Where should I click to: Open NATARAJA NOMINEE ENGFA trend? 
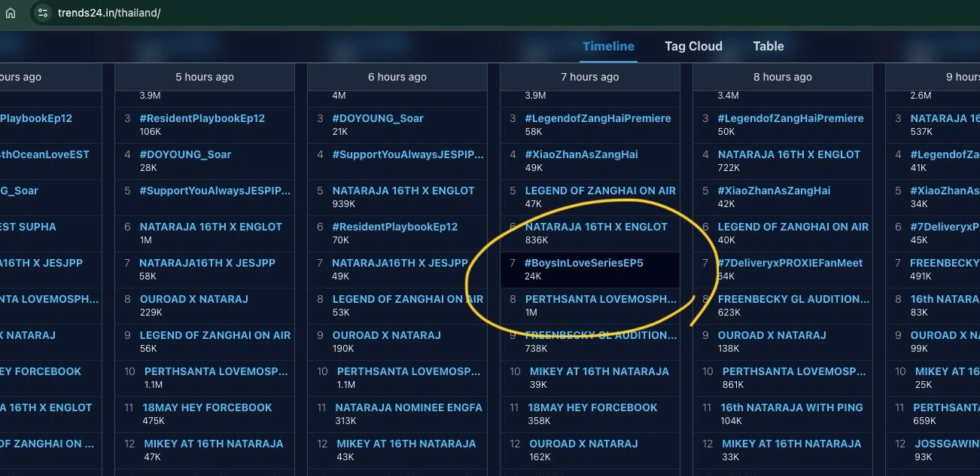click(409, 407)
